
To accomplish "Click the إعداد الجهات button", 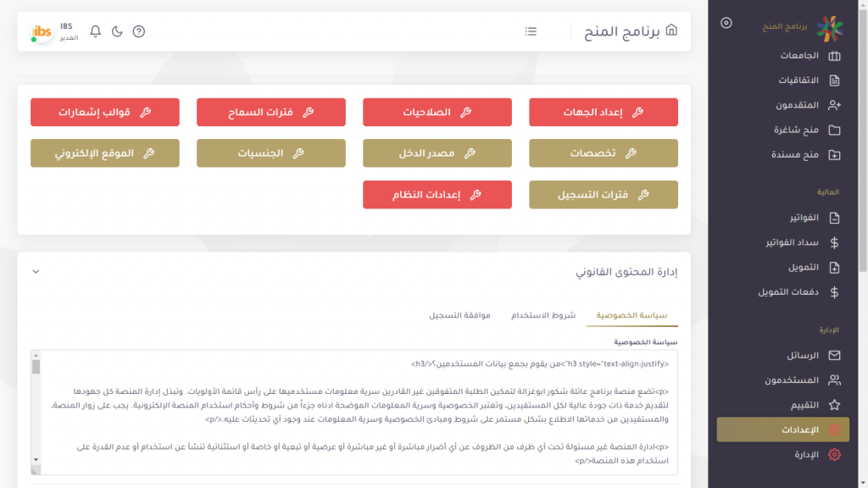I will tap(604, 112).
